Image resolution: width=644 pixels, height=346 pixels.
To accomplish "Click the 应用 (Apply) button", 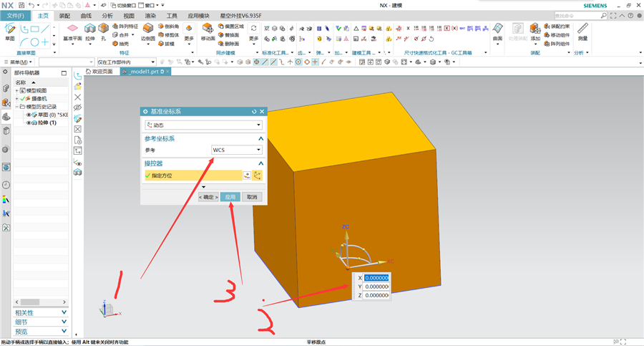I will tap(230, 197).
